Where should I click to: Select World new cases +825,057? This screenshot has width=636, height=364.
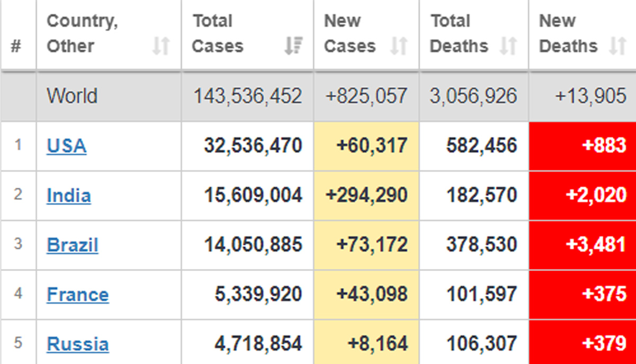(x=367, y=96)
